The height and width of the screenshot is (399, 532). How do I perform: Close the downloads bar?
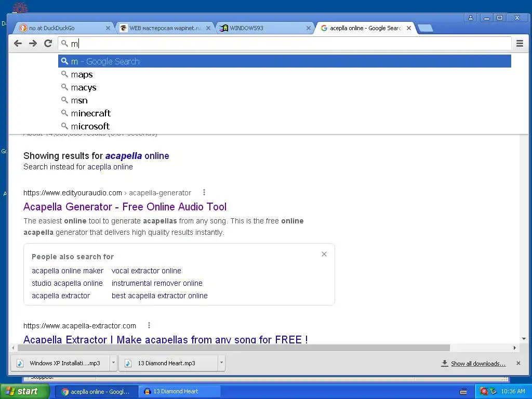tap(518, 363)
